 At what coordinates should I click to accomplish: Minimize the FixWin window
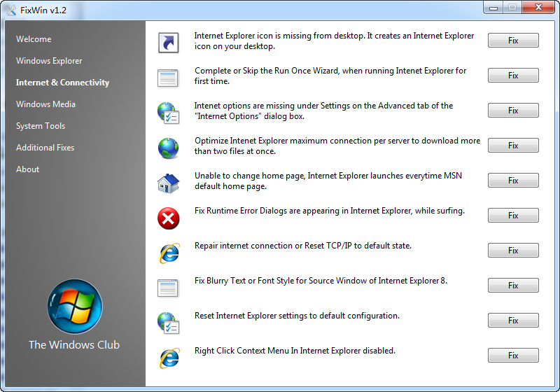click(x=493, y=8)
